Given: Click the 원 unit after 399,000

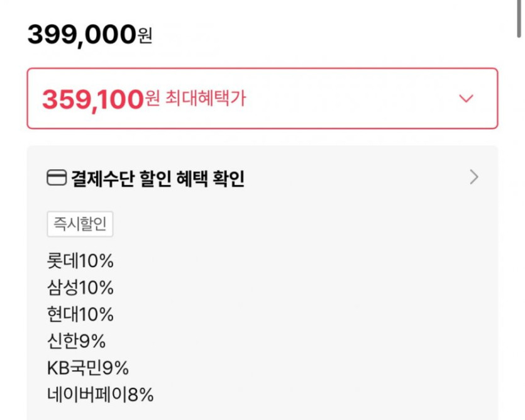Looking at the screenshot, I should [145, 36].
